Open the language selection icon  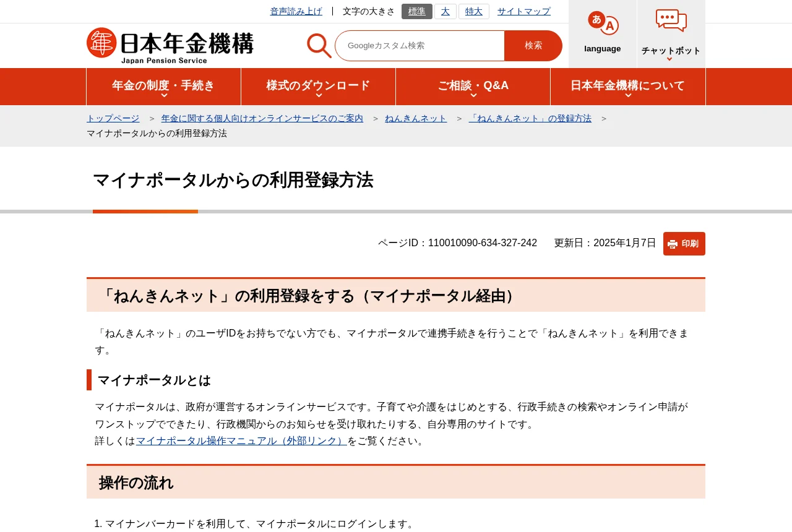click(x=603, y=24)
